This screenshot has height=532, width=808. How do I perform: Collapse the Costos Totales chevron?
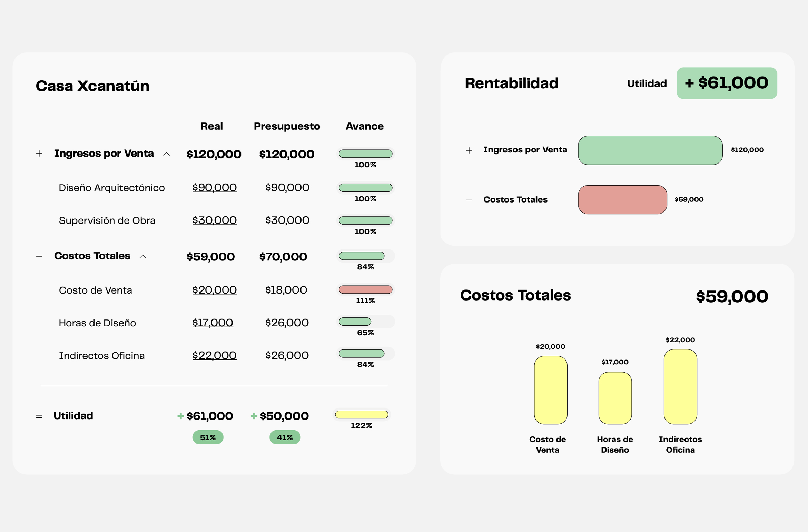click(x=143, y=256)
